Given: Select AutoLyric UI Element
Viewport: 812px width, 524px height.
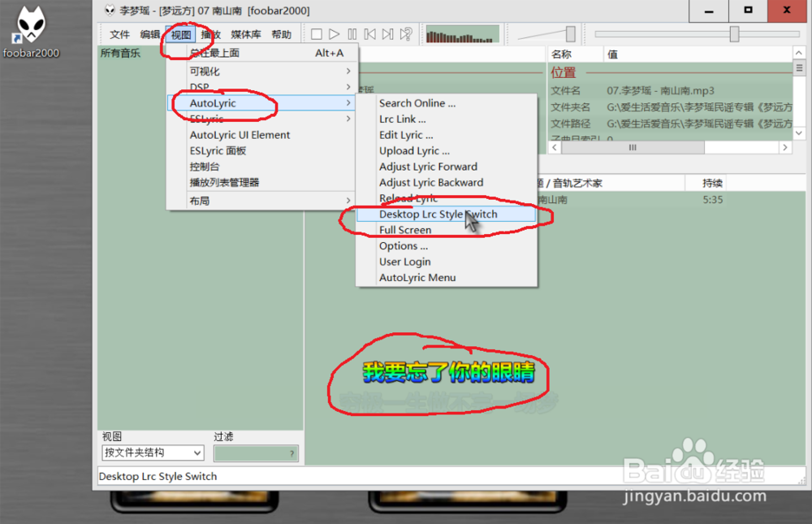Looking at the screenshot, I should (262, 135).
